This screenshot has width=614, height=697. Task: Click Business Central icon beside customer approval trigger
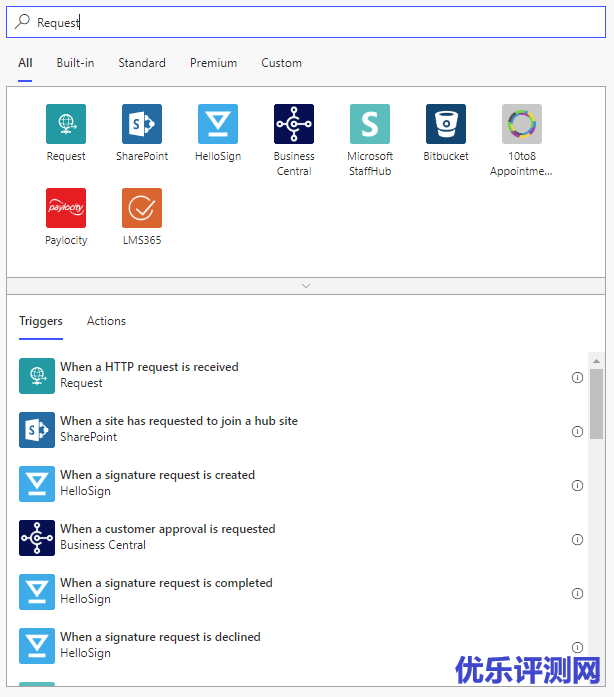[37, 538]
